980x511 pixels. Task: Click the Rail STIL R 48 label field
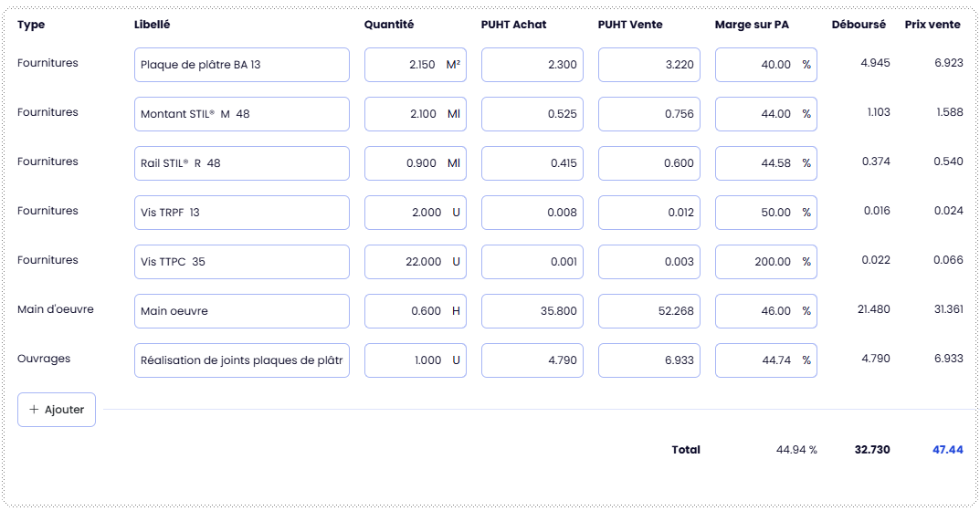click(241, 163)
